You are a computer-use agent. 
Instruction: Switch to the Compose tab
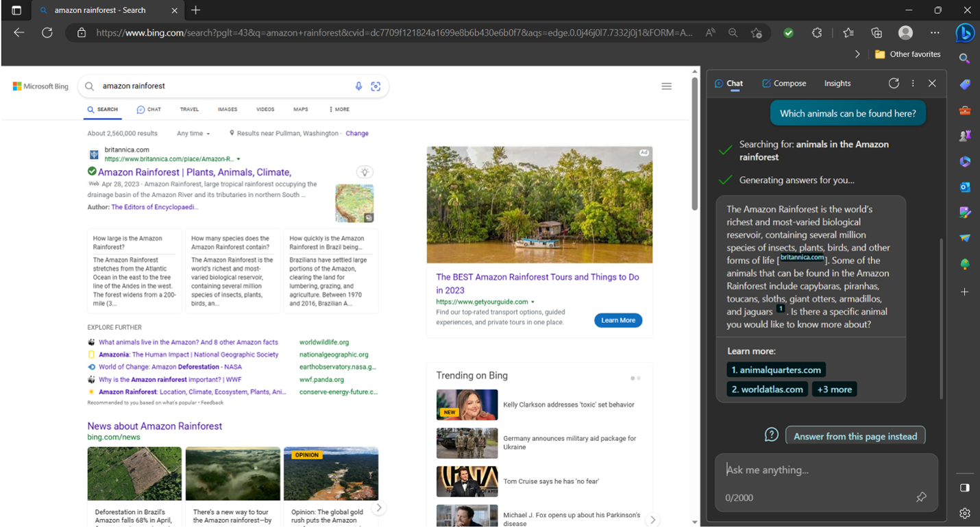pos(784,83)
